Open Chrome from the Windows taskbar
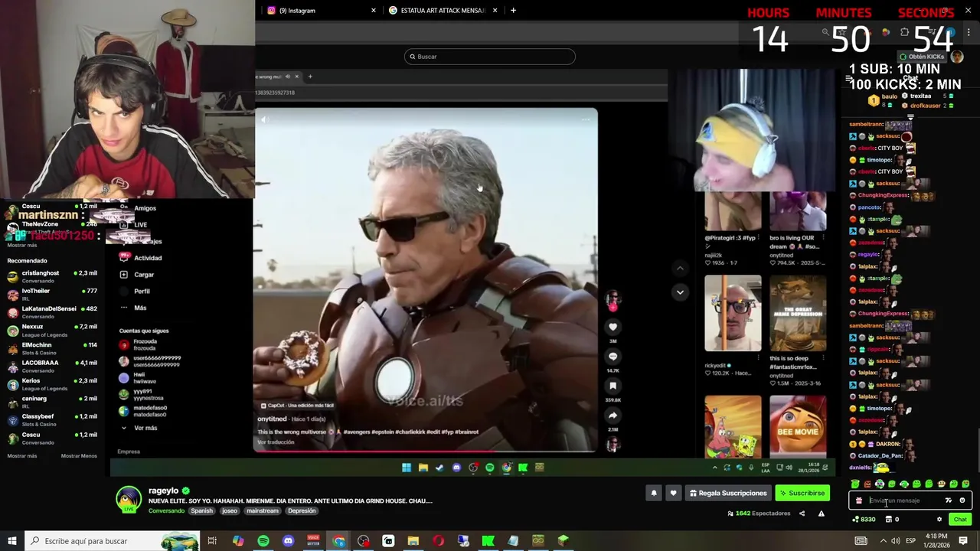This screenshot has width=980, height=551. tap(338, 541)
